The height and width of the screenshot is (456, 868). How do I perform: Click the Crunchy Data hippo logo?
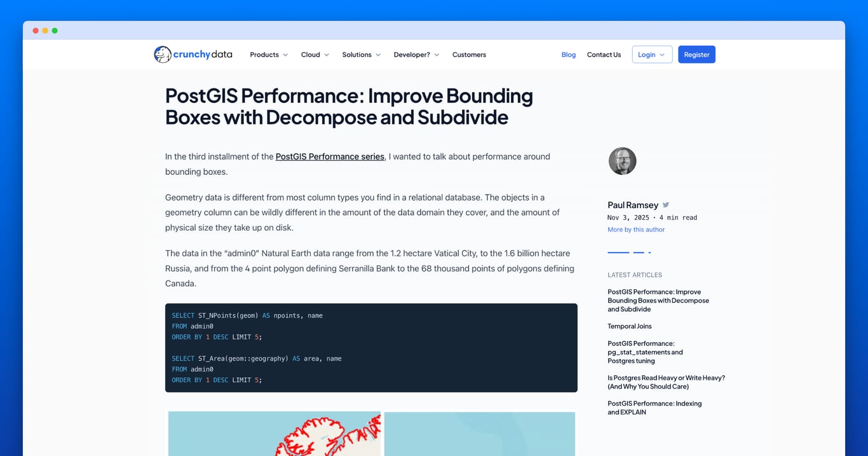(163, 55)
